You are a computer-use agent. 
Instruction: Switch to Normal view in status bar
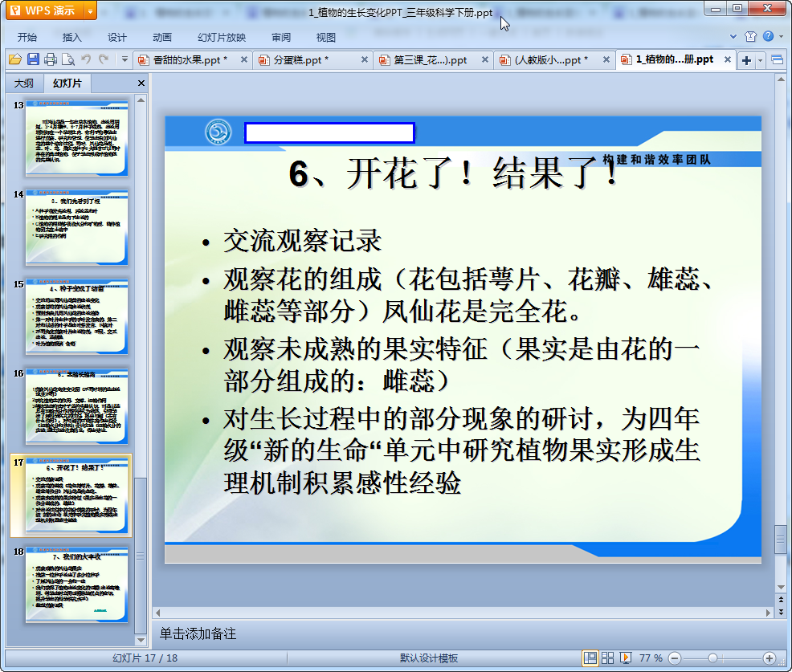590,658
